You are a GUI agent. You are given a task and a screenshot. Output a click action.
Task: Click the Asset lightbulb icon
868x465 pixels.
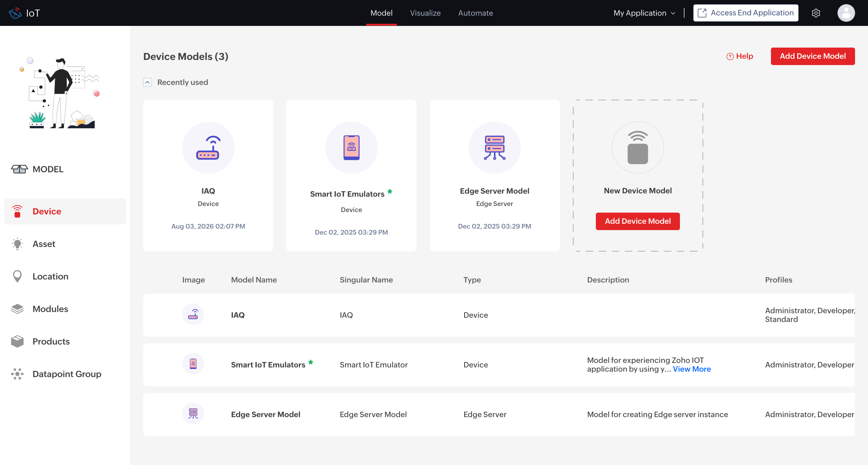click(x=17, y=244)
